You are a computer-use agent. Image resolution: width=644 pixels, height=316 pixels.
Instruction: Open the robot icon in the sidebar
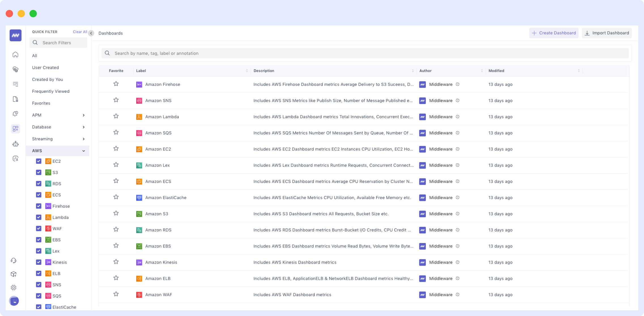pyautogui.click(x=16, y=144)
